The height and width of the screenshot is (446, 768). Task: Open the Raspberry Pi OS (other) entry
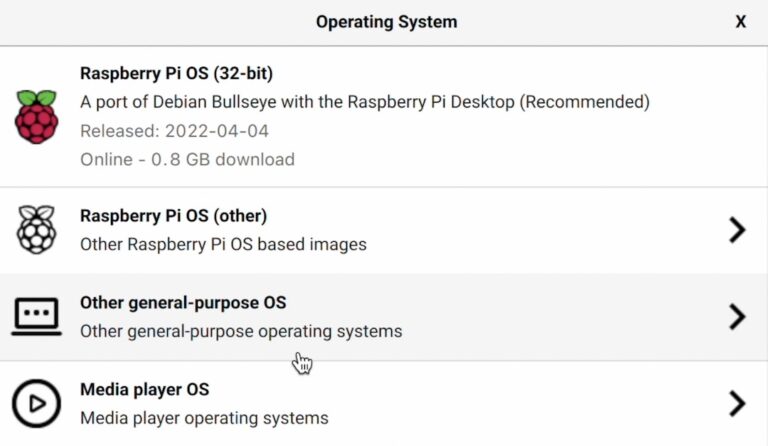click(173, 216)
